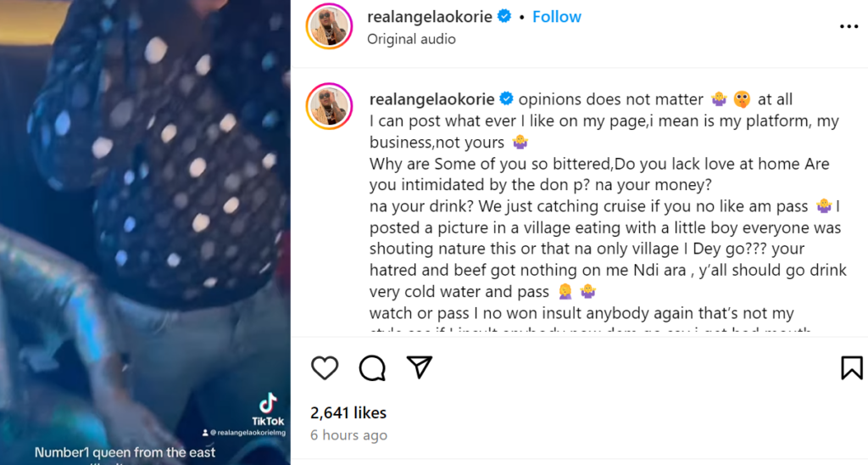Save the post with the bookmark icon

[851, 367]
